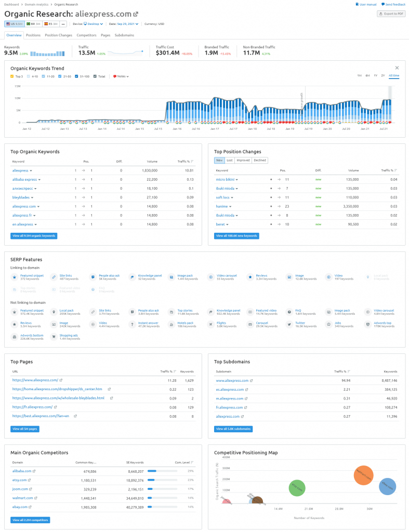409x532 pixels.
Task: Open external link icon beside dropshipper ds_center URL
Action: tap(109, 389)
